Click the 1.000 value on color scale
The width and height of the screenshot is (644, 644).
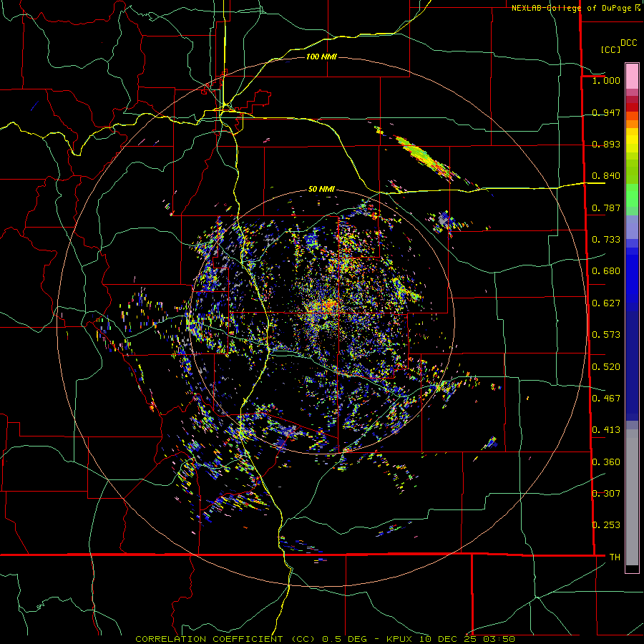point(606,80)
